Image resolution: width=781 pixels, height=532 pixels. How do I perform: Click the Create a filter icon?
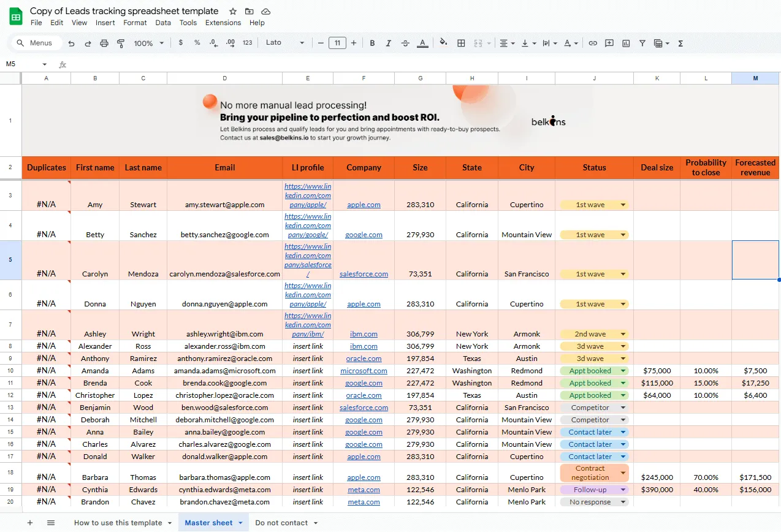[x=642, y=43]
